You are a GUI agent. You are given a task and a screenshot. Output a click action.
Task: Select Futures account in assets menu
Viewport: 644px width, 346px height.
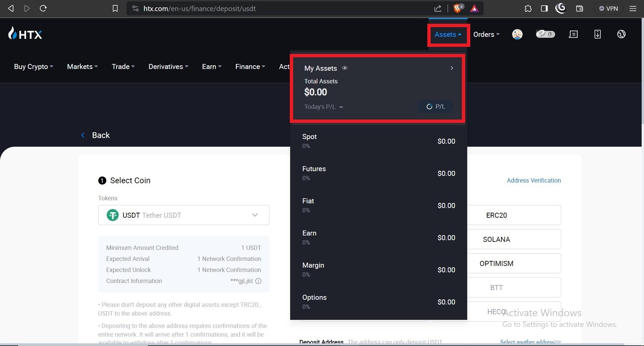pos(379,173)
